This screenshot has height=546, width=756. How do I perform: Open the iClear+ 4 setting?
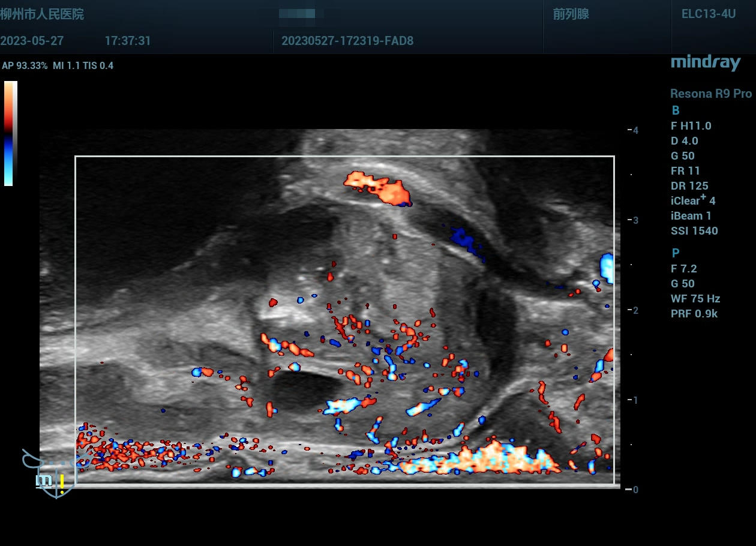pyautogui.click(x=693, y=201)
